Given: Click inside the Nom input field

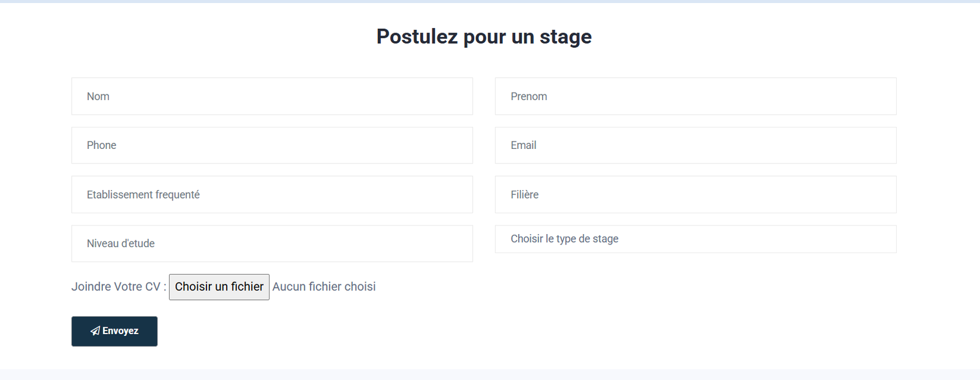Looking at the screenshot, I should coord(272,96).
